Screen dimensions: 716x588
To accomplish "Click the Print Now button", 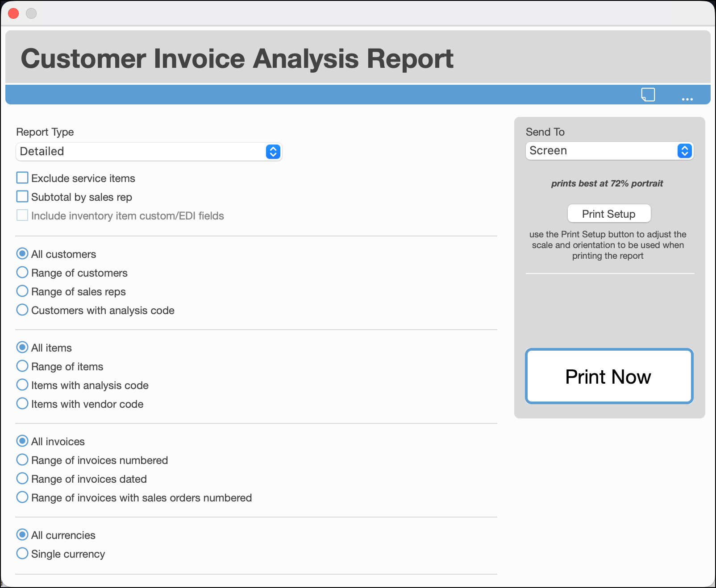I will [609, 377].
